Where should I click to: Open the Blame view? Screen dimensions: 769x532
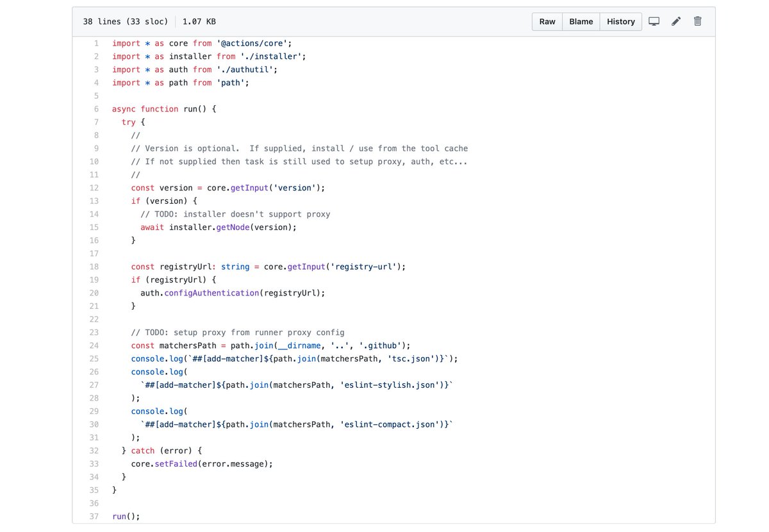pos(581,21)
